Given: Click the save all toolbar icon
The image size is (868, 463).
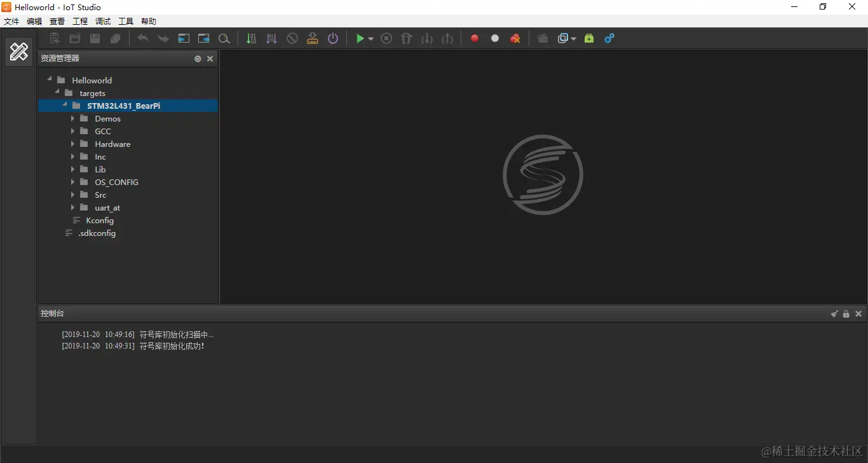Looking at the screenshot, I should tap(115, 38).
